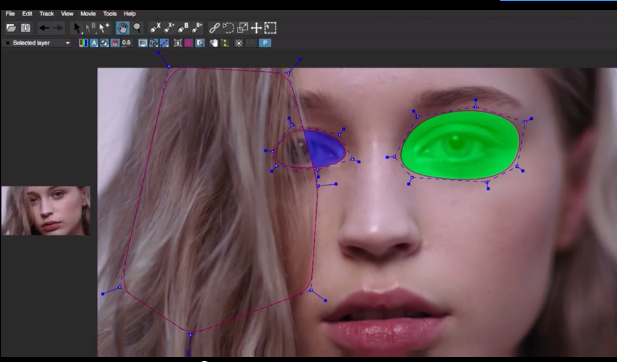617x362 pixels.
Task: Select the dashed-box Transform tool
Action: (270, 28)
